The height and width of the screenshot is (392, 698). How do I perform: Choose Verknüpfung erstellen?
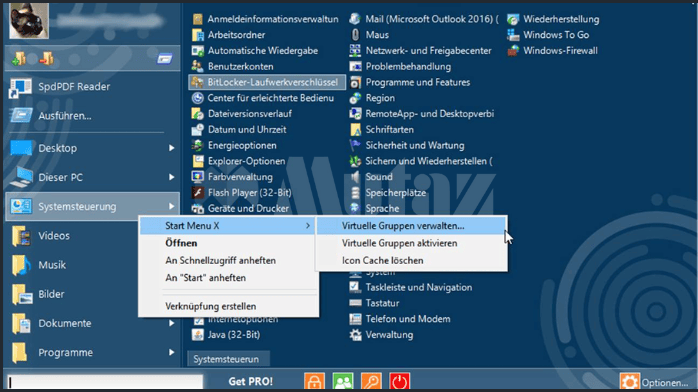pos(228,306)
